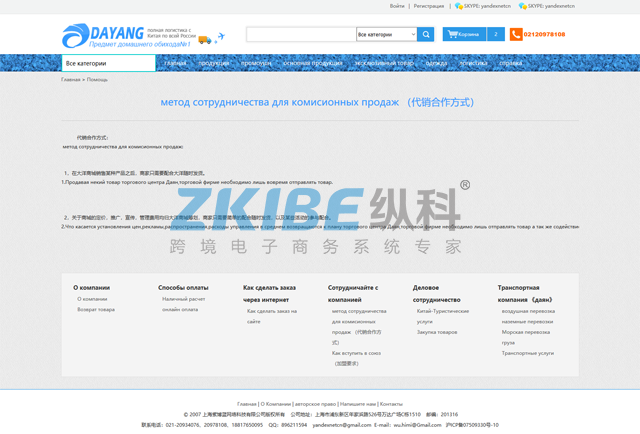The width and height of the screenshot is (640, 434).
Task: Click the Войти login link
Action: 397,6
